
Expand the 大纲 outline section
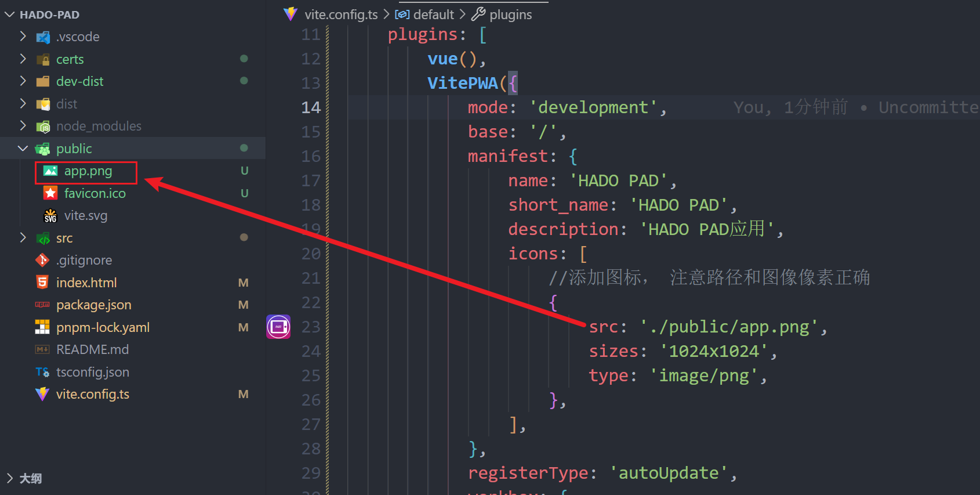pyautogui.click(x=9, y=478)
